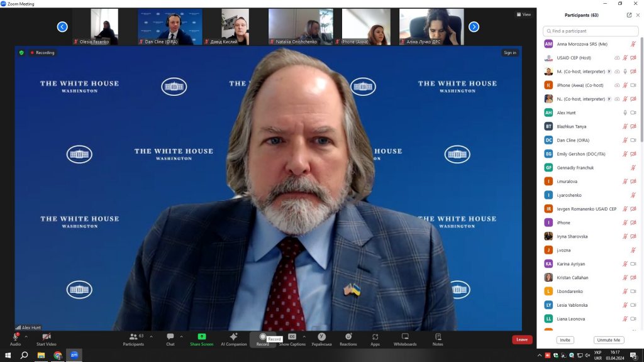The width and height of the screenshot is (644, 362).
Task: Select Давід Кислий video thumbnail
Action: click(235, 26)
